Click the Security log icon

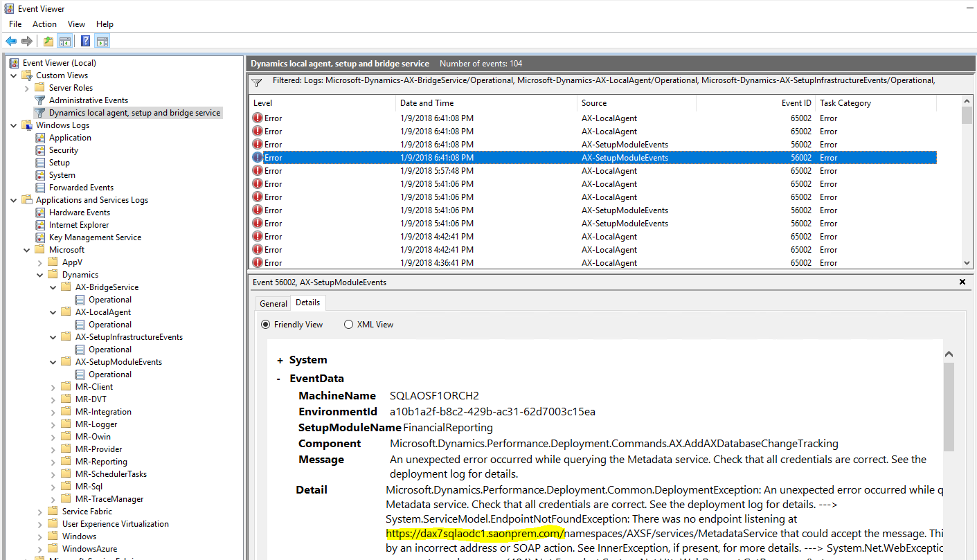click(40, 150)
